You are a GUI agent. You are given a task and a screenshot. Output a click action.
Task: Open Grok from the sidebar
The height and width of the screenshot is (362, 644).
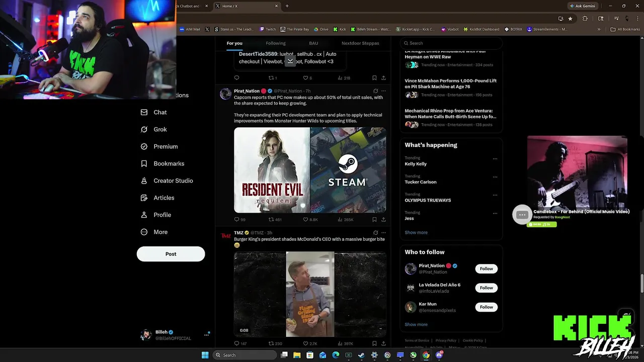click(x=154, y=129)
